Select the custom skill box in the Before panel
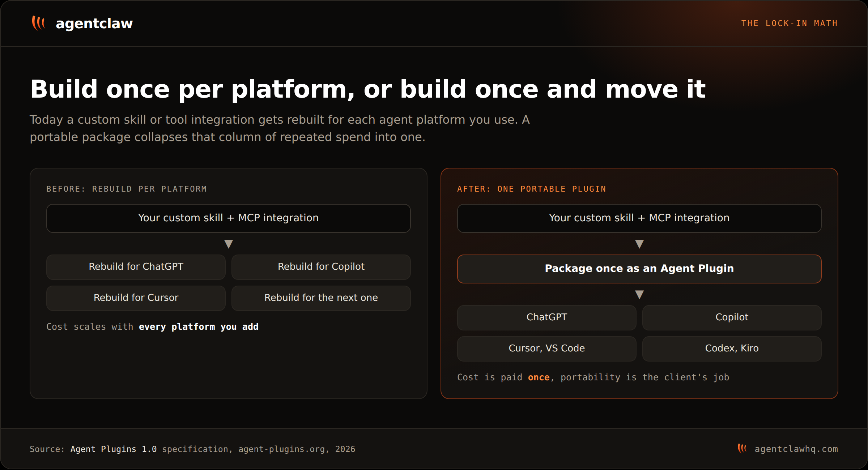 [x=229, y=218]
